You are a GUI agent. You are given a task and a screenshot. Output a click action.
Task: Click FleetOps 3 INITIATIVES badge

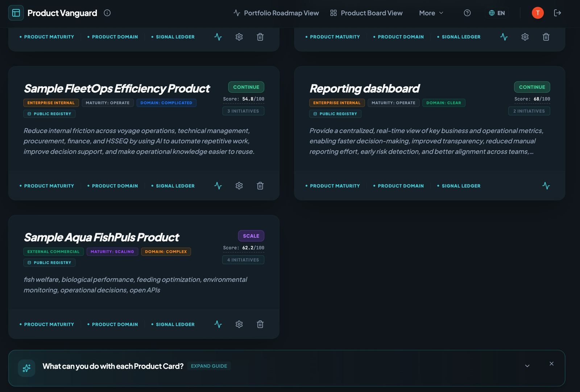click(243, 111)
